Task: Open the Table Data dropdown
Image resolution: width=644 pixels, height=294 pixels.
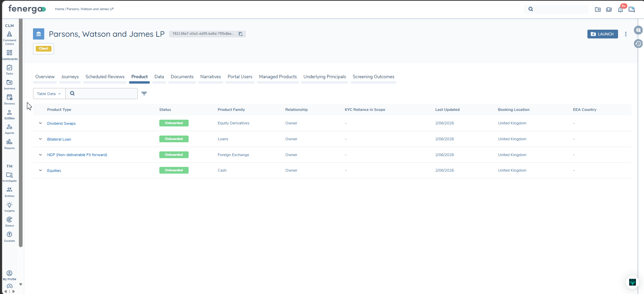Action: tap(49, 94)
